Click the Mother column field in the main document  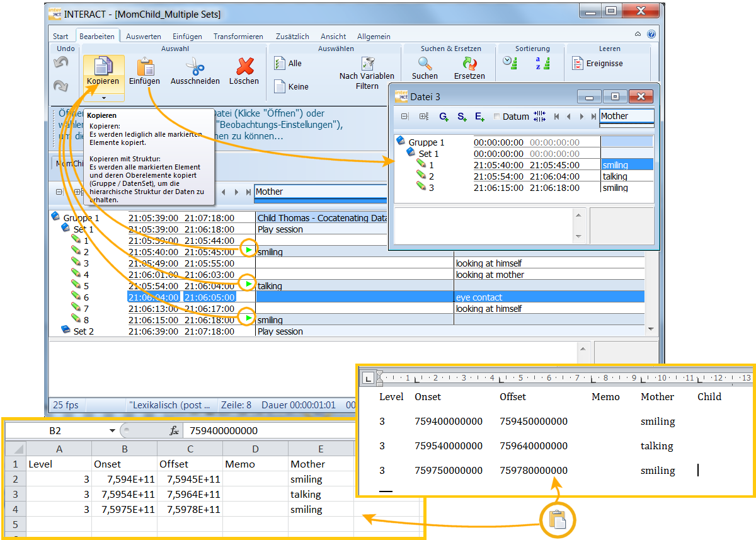pos(321,192)
